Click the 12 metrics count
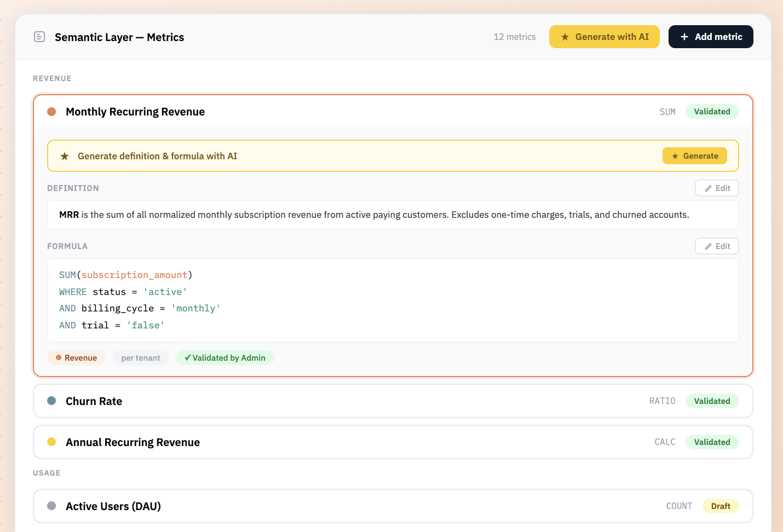The width and height of the screenshot is (783, 532). (515, 37)
